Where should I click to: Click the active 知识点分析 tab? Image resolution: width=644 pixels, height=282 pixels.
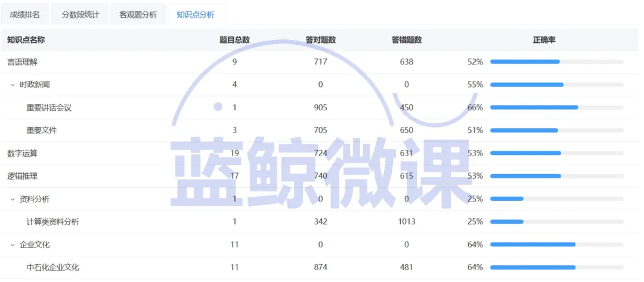pyautogui.click(x=196, y=15)
